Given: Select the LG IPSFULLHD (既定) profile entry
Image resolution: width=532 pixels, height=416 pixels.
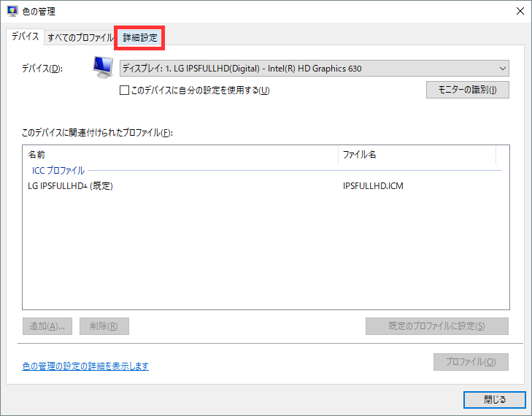Looking at the screenshot, I should [x=70, y=185].
